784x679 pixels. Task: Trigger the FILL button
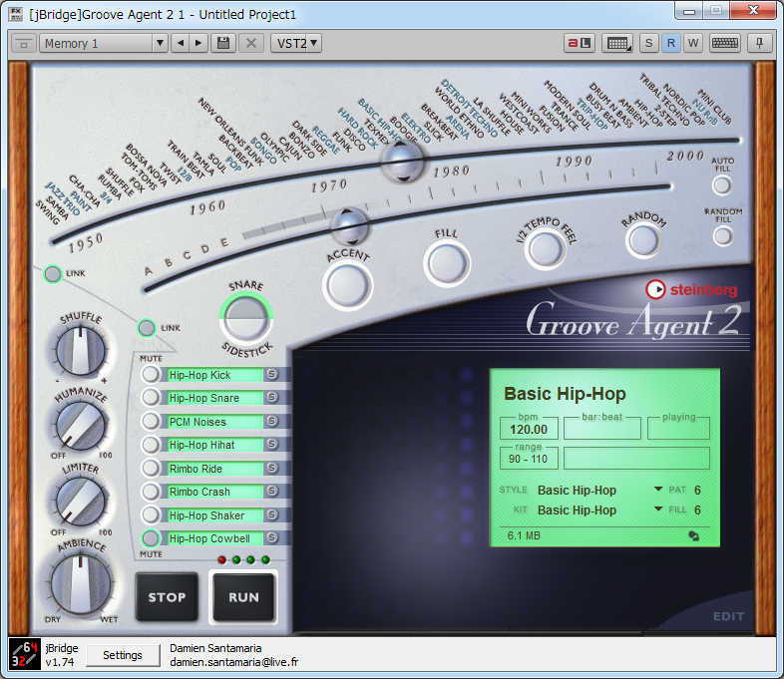pyautogui.click(x=447, y=263)
